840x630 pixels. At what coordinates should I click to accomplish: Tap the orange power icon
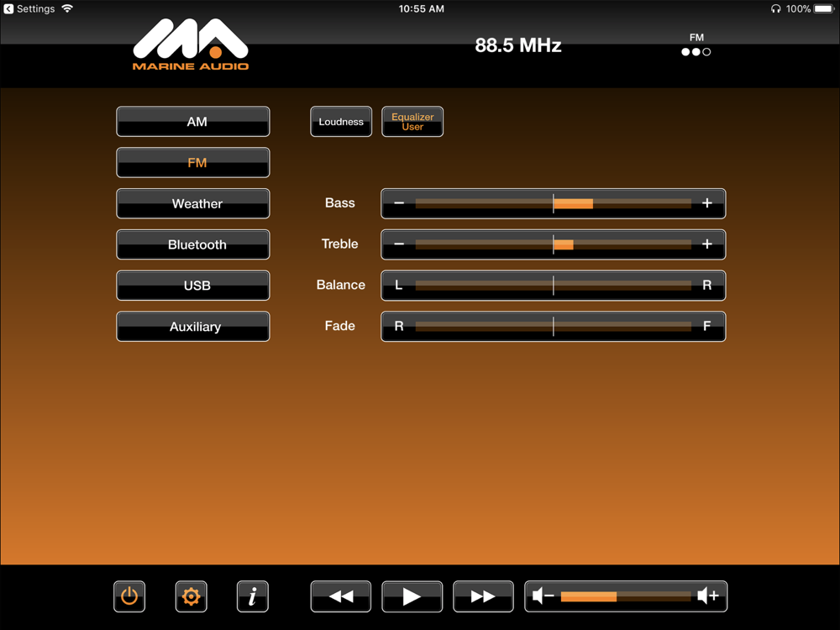[x=129, y=596]
